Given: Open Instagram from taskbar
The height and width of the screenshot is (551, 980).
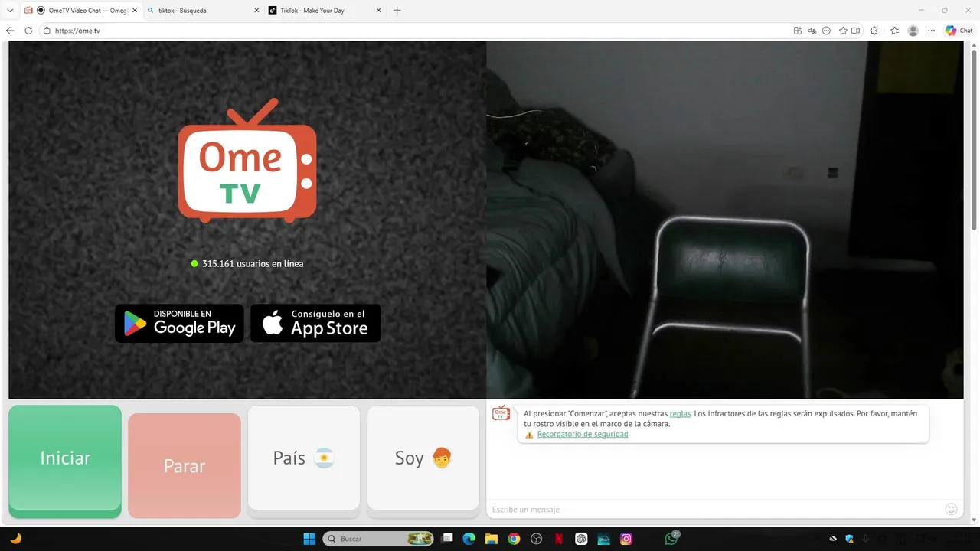Looking at the screenshot, I should (626, 539).
